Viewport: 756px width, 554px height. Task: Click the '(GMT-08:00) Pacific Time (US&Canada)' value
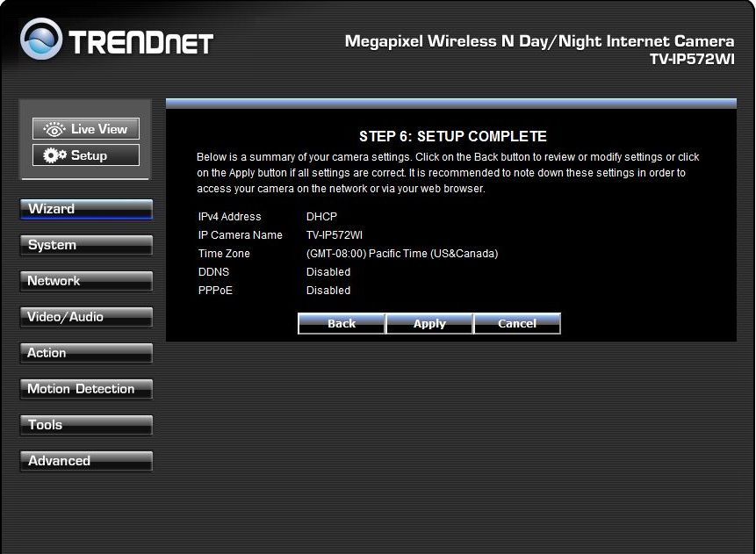click(x=402, y=254)
